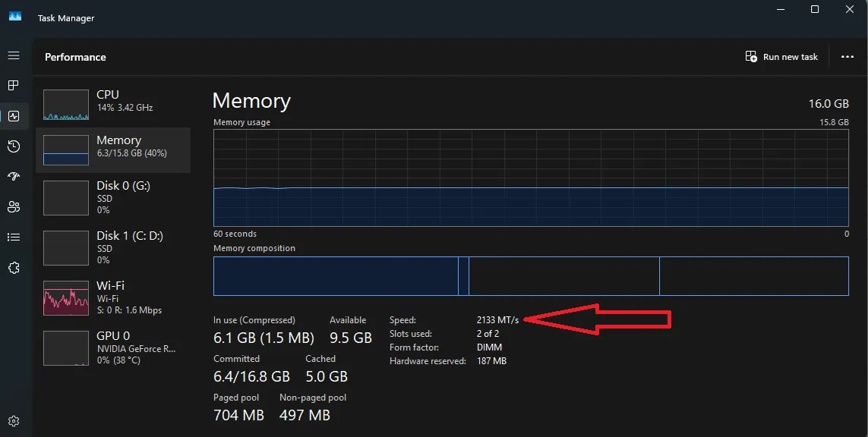Open the Users page icon
This screenshot has height=437, width=868.
click(13, 207)
